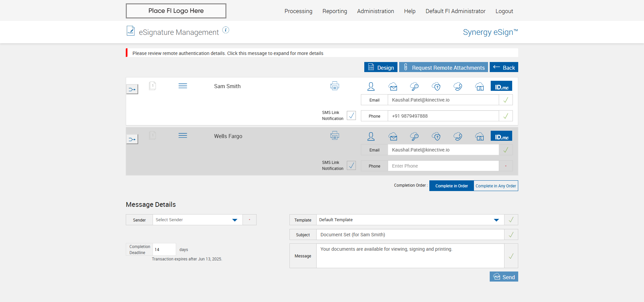Click the merge arrow button for Wells Fargo
The image size is (644, 302).
[132, 139]
